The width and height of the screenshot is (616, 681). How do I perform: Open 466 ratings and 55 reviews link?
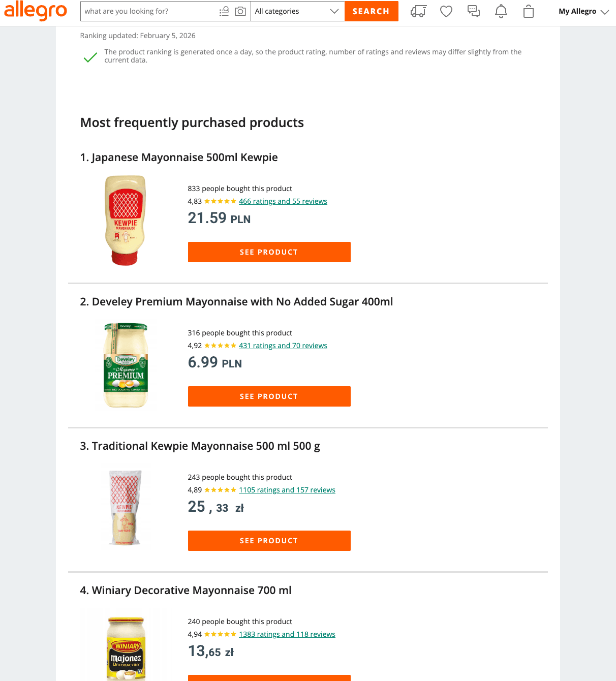click(x=283, y=201)
